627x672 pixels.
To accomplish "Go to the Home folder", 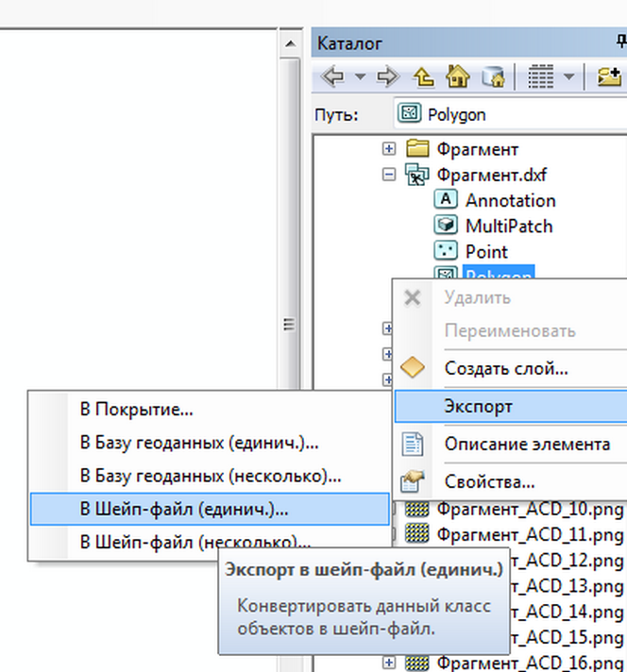I will (458, 76).
